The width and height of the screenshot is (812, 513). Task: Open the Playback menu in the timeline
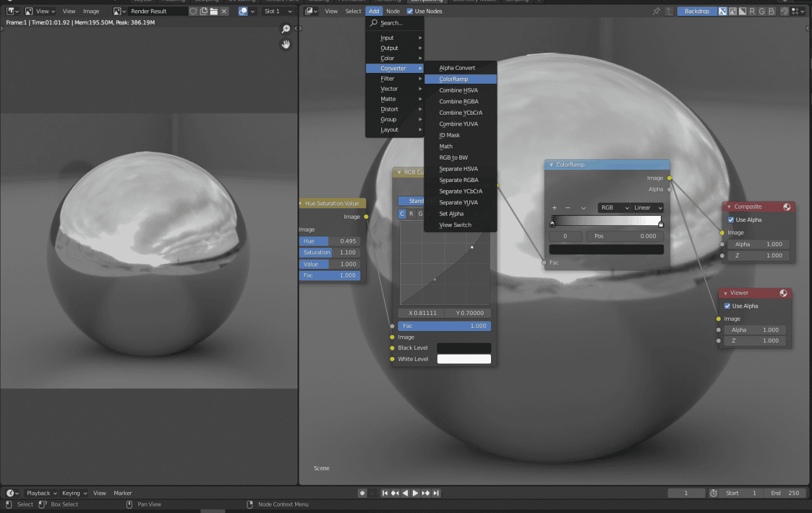41,493
